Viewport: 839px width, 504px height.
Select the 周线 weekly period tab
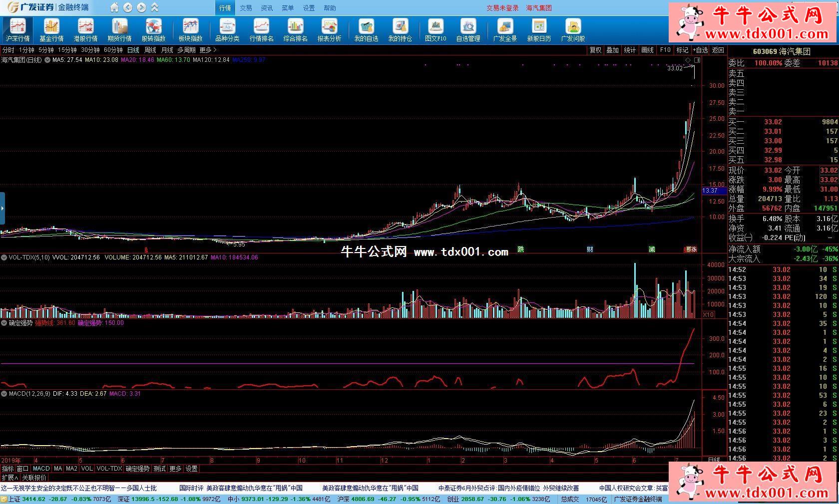tap(150, 50)
